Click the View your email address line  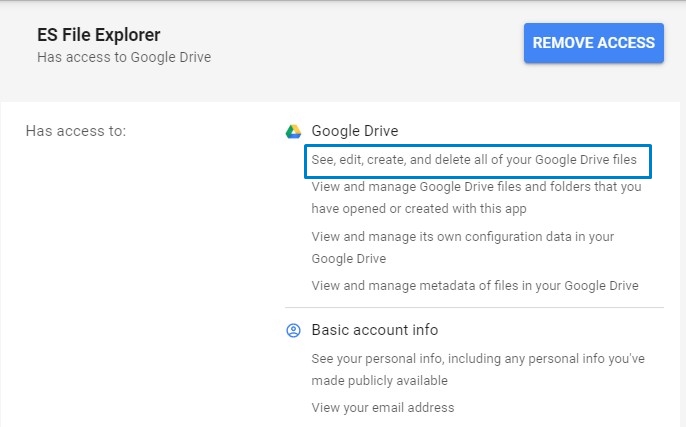383,408
